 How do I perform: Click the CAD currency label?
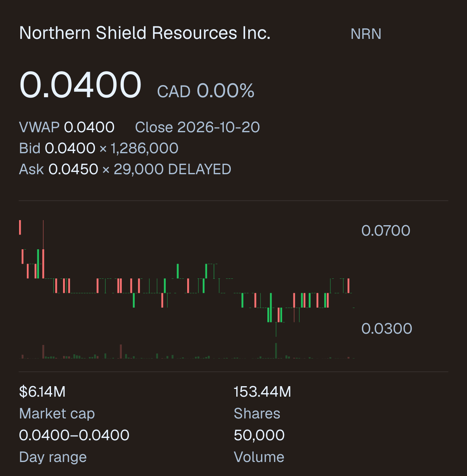[x=174, y=92]
